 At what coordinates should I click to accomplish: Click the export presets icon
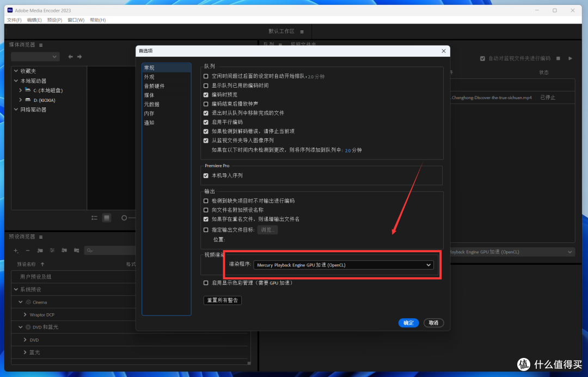point(77,250)
